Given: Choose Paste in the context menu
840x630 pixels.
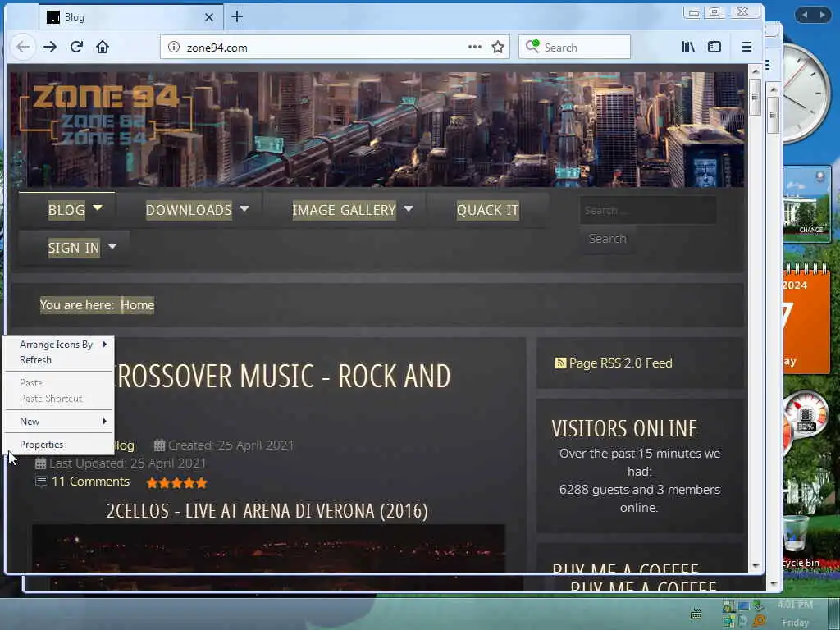Looking at the screenshot, I should point(58,383).
